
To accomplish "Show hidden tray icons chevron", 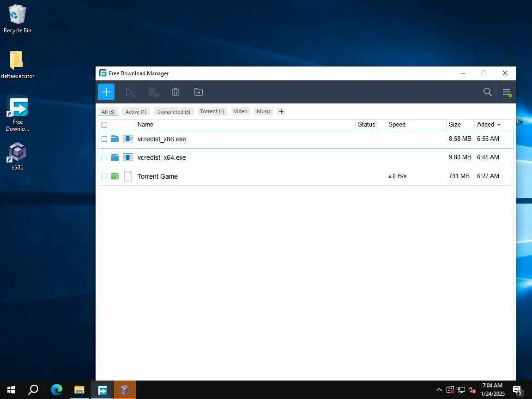I will [439, 390].
